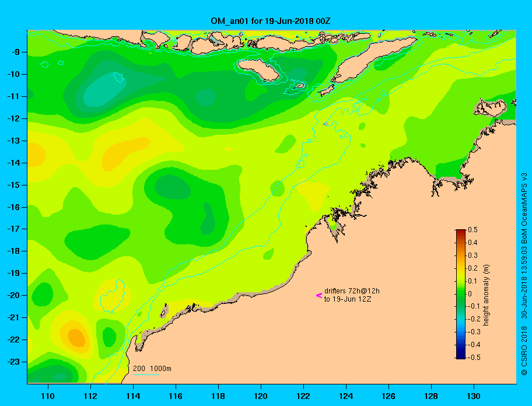Click the -0.3 value on the color bar
Viewport: 532px width, 406px height.
click(474, 332)
